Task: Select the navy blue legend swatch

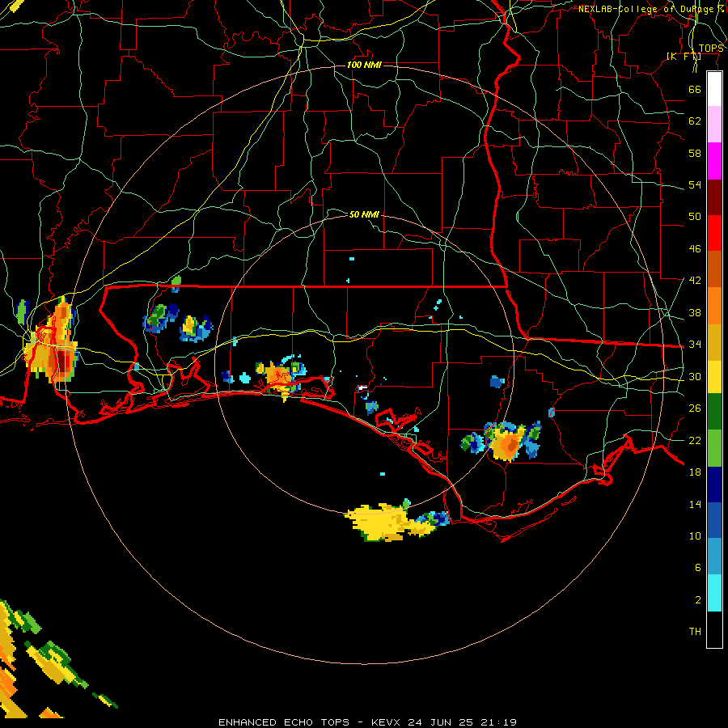Action: click(x=714, y=485)
